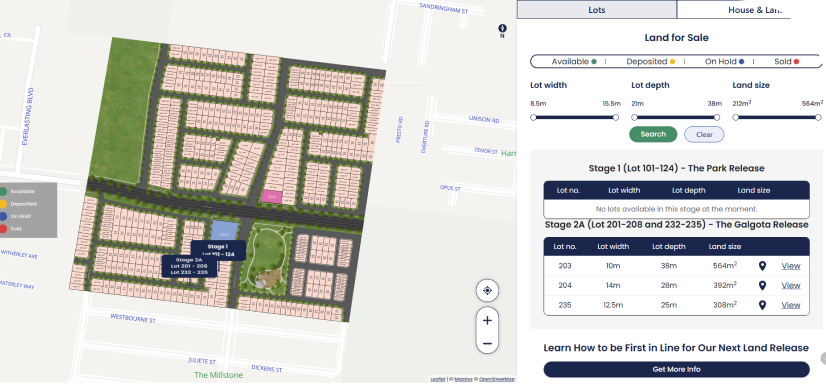
Task: Switch to the Lots tab
Action: [597, 9]
